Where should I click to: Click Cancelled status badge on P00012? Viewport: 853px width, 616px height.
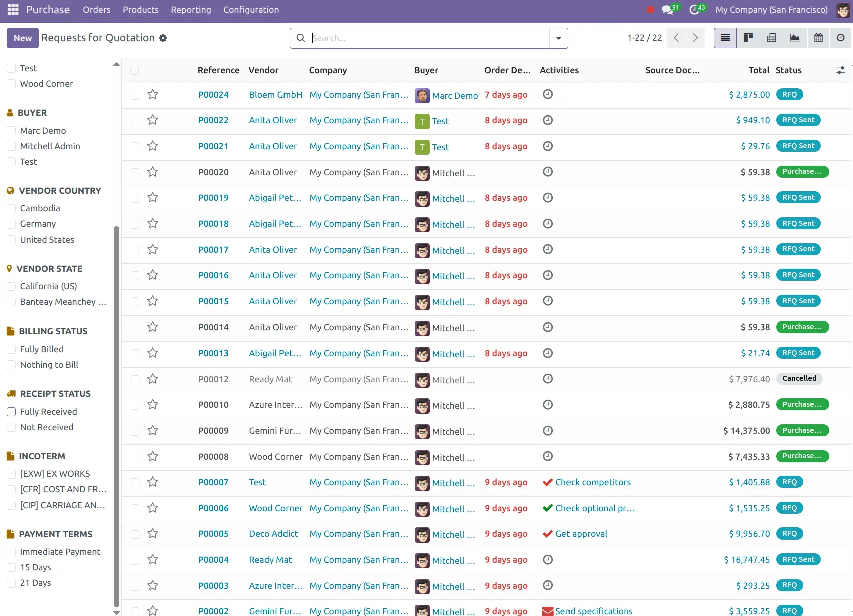(x=799, y=378)
